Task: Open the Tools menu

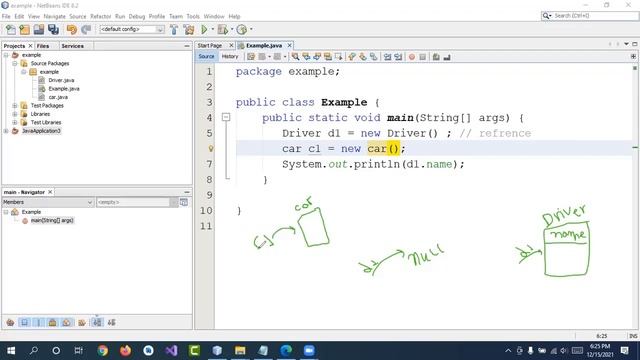Action: [x=193, y=16]
